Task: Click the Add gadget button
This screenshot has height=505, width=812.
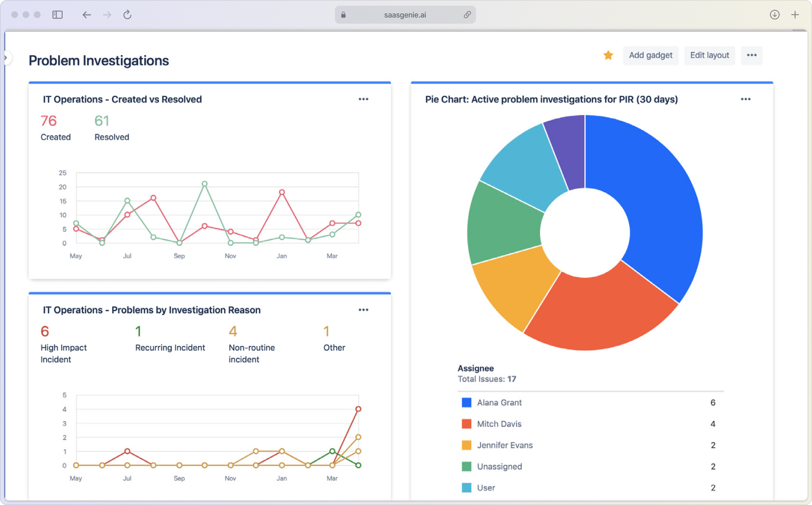Action: click(651, 55)
